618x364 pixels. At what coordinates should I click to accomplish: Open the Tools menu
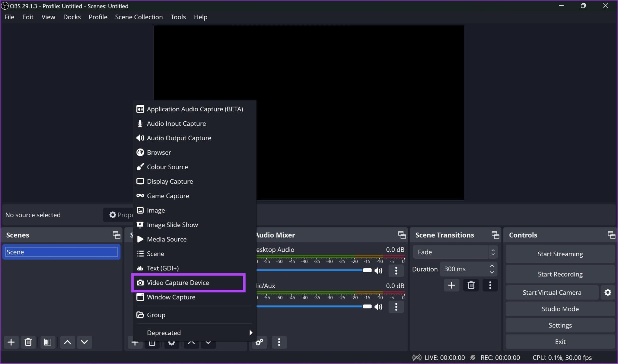(x=177, y=17)
